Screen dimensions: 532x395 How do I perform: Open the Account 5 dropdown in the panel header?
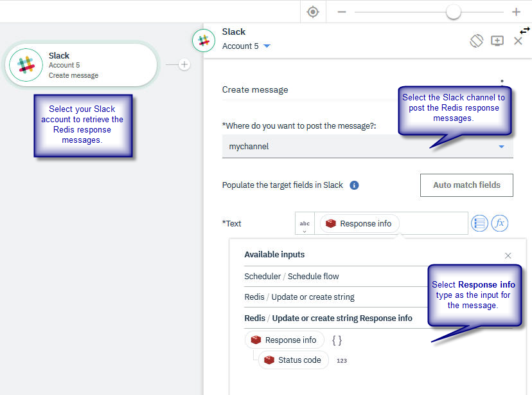click(246, 46)
